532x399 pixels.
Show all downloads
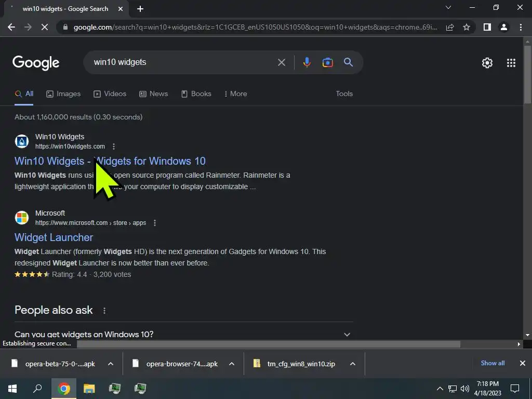pos(493,363)
